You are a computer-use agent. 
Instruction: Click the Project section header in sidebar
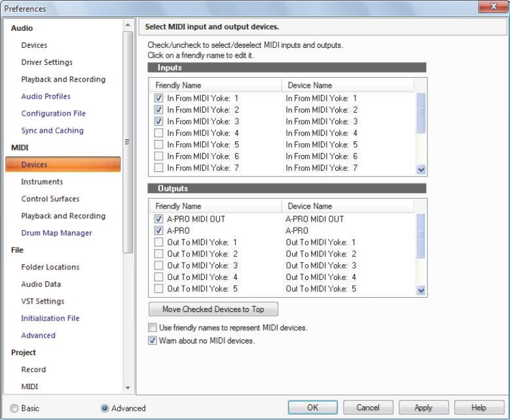coord(24,353)
